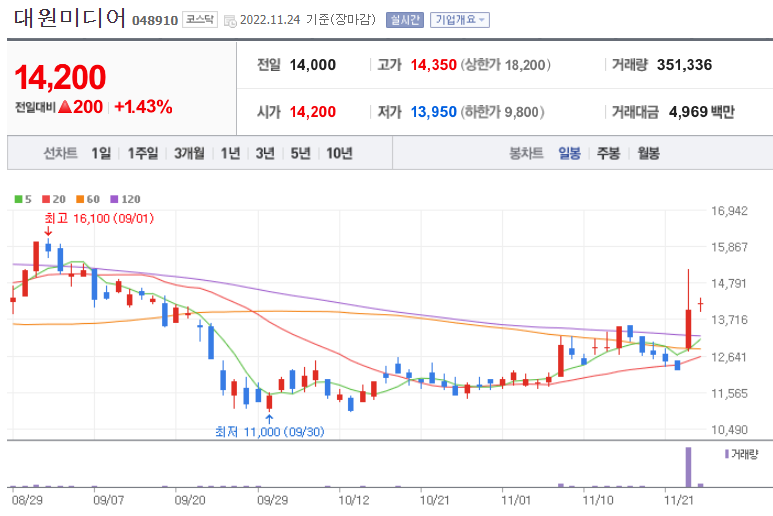Viewport: 773px width, 516px height.
Task: Click the +1.43% change rate
Action: pyautogui.click(x=143, y=106)
